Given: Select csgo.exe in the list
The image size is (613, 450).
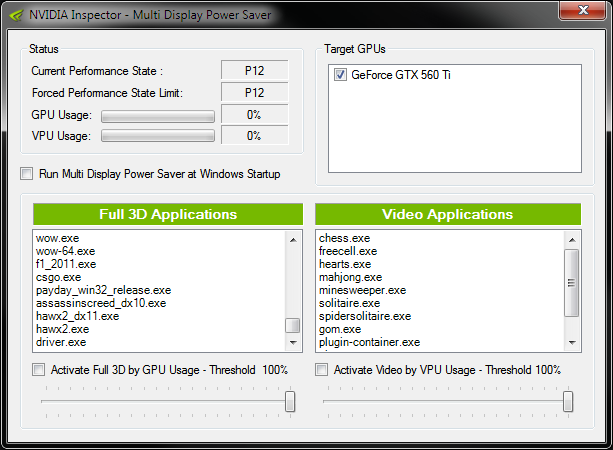Looking at the screenshot, I should click(x=59, y=277).
